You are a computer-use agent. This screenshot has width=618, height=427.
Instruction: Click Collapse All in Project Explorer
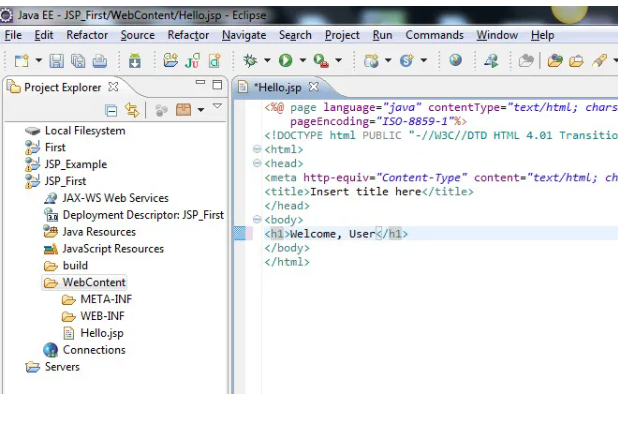click(112, 110)
